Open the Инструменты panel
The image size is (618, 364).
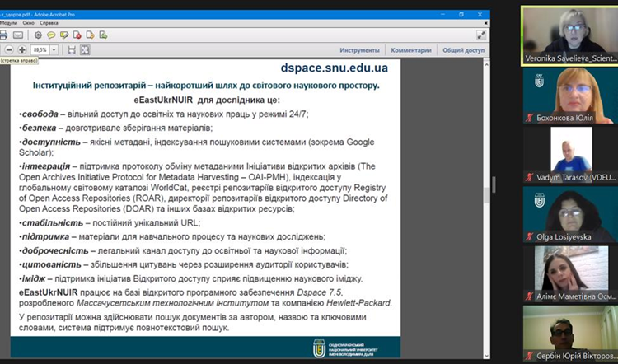point(359,50)
